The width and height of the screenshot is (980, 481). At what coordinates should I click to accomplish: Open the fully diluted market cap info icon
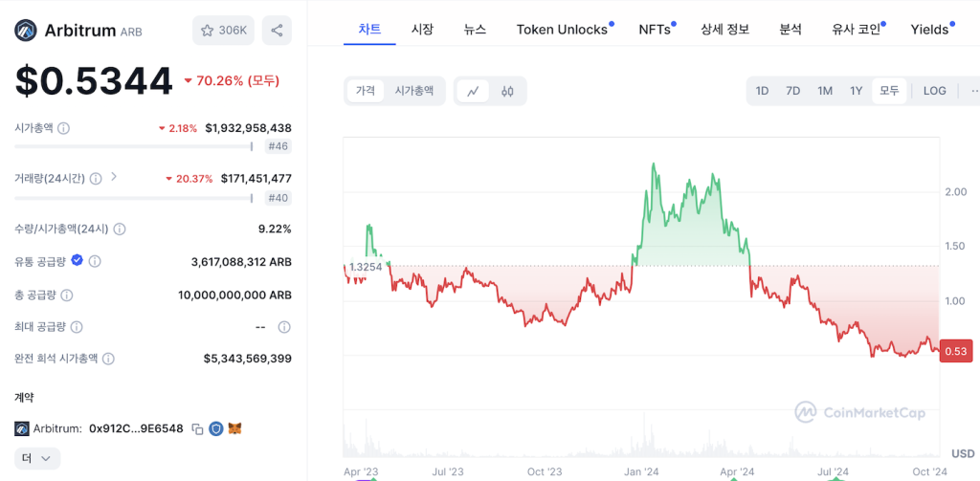[x=108, y=359]
